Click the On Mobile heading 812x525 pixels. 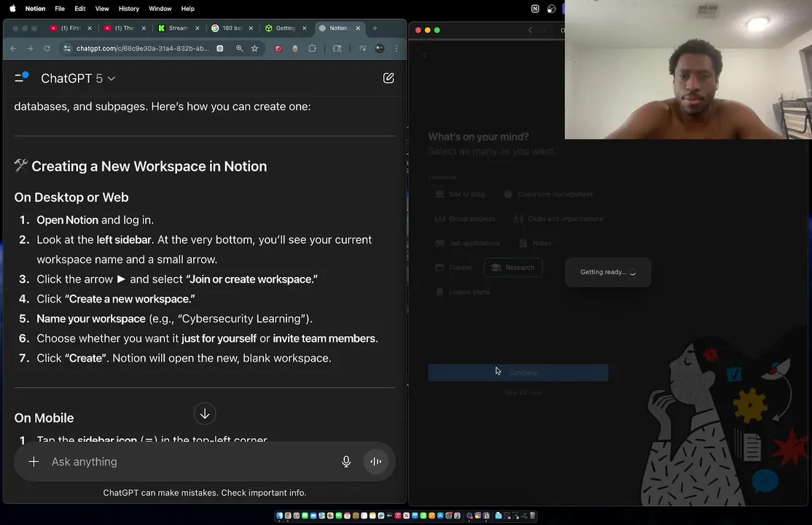point(44,418)
